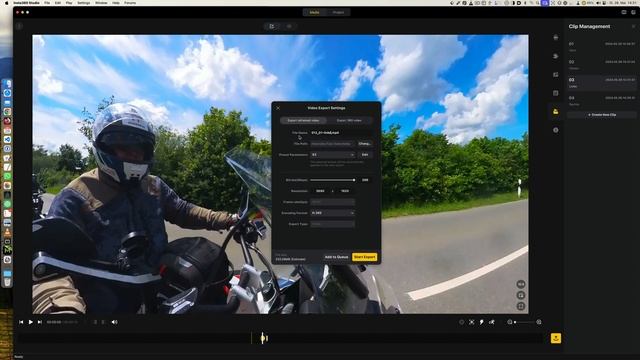Mute audio using the speaker icon
Viewport: 640px width, 360px height.
point(114,322)
